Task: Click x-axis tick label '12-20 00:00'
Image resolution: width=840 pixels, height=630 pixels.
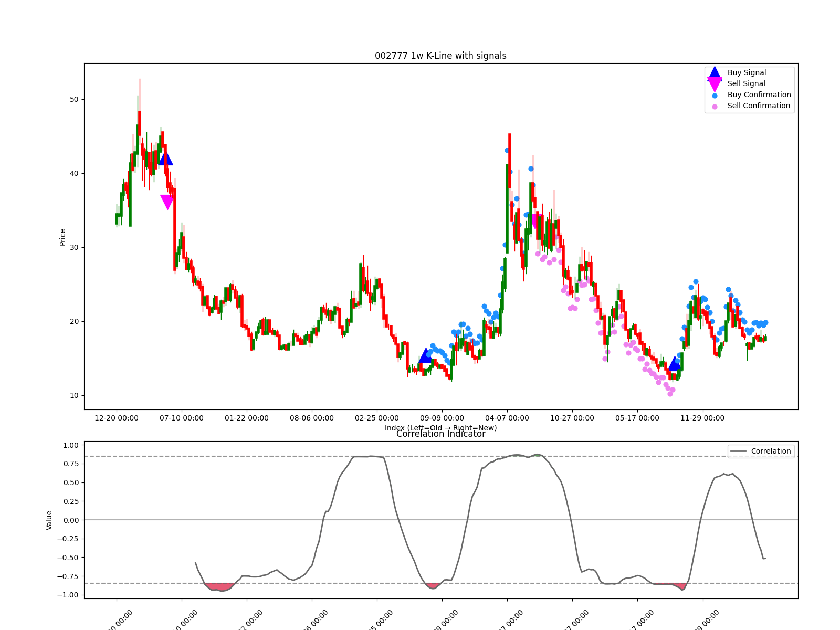Action: 117,418
